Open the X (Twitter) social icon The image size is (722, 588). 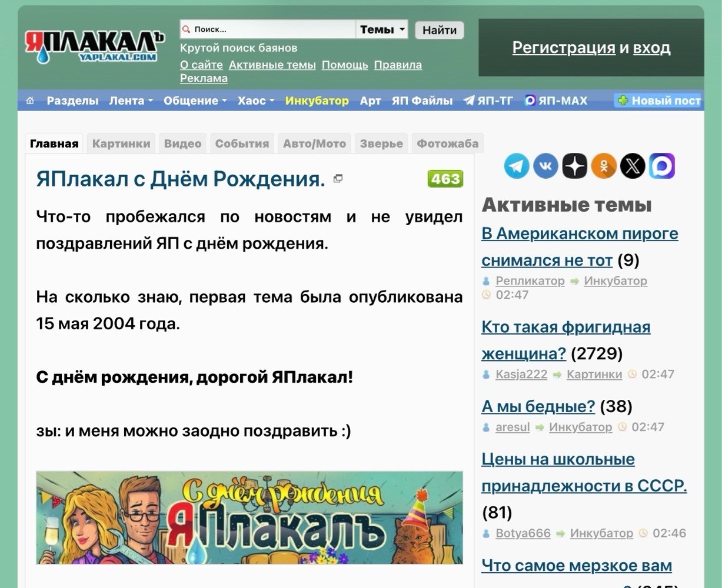tap(633, 166)
